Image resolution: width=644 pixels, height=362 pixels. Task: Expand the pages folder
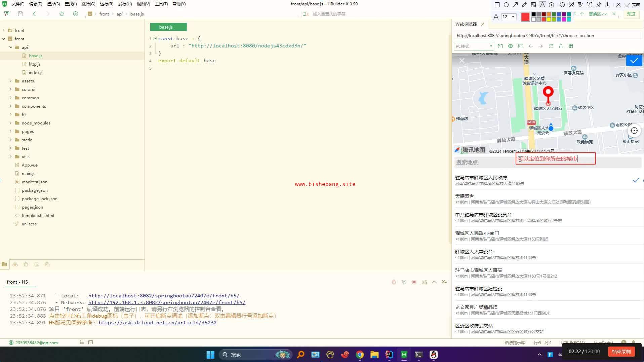[11, 131]
